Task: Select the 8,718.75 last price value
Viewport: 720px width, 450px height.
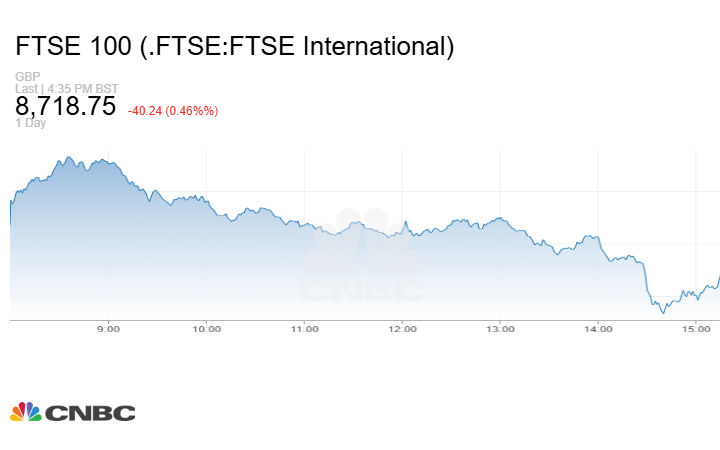Action: (x=66, y=107)
